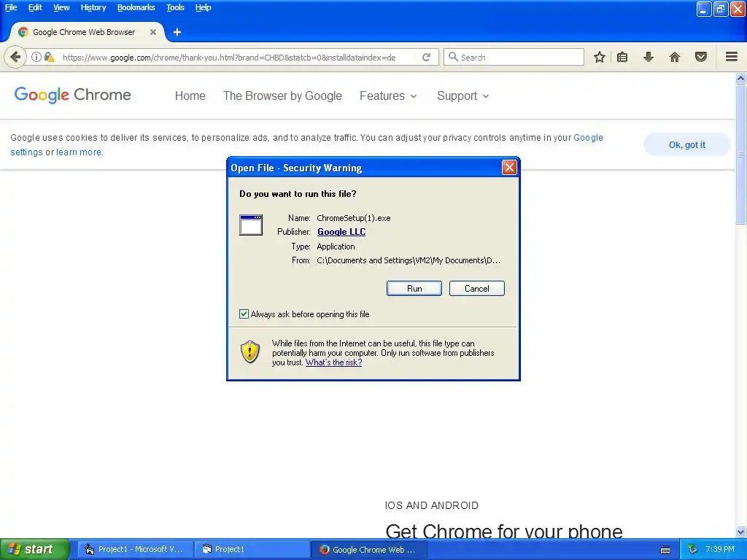Click the 7:39 PM system clock

click(x=719, y=549)
